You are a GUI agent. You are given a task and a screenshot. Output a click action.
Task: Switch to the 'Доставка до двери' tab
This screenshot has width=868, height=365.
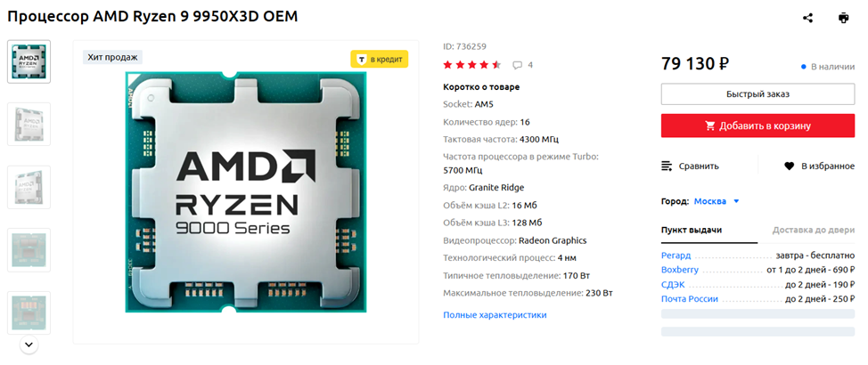(x=814, y=230)
